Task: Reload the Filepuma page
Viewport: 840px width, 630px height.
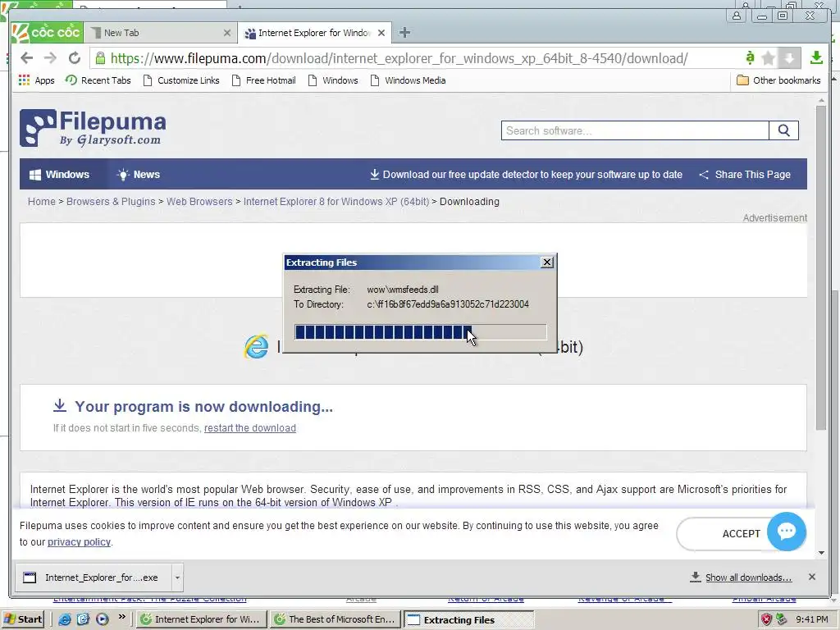Action: (x=75, y=58)
